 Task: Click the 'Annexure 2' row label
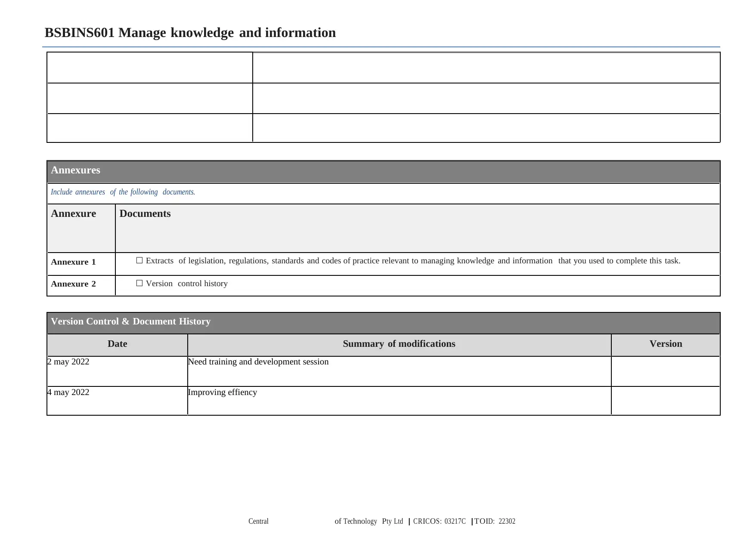[73, 284]
